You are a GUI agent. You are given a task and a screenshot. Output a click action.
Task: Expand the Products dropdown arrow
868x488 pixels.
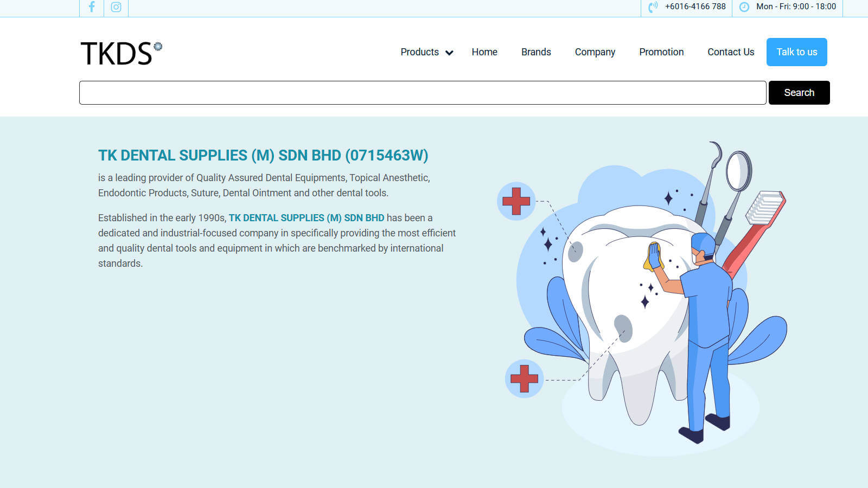449,53
